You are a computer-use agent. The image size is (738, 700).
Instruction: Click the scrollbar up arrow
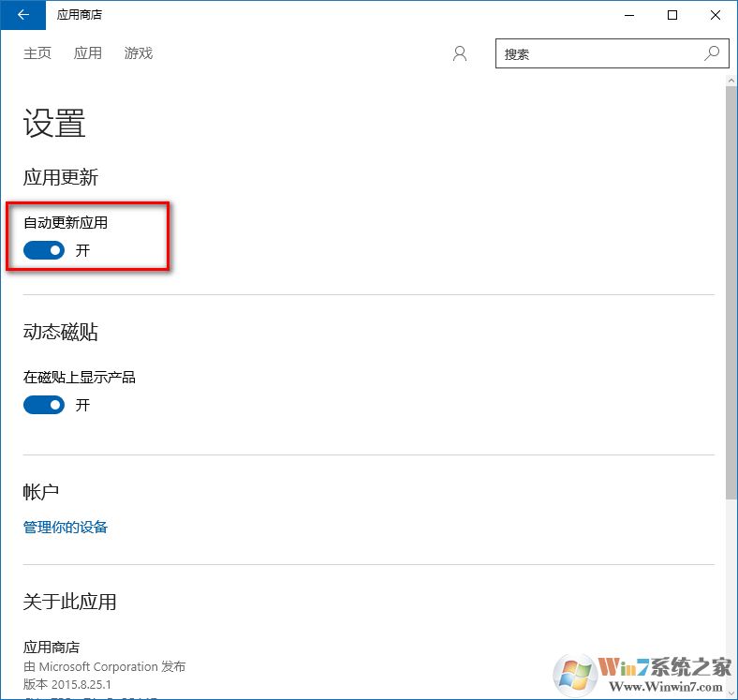(x=731, y=81)
